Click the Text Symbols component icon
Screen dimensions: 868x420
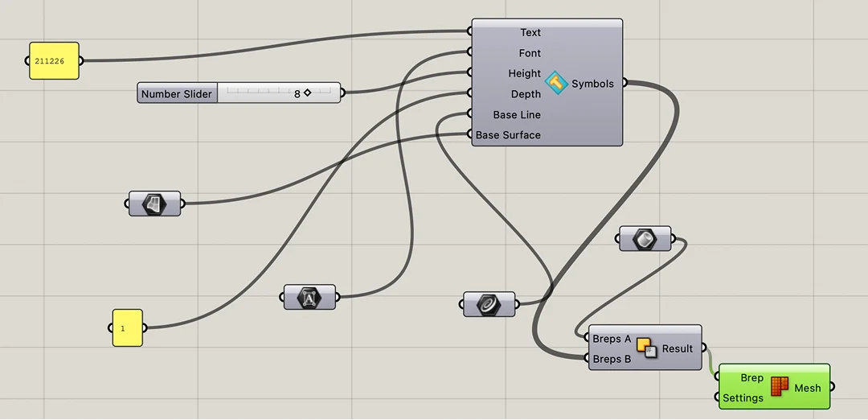pyautogui.click(x=556, y=84)
